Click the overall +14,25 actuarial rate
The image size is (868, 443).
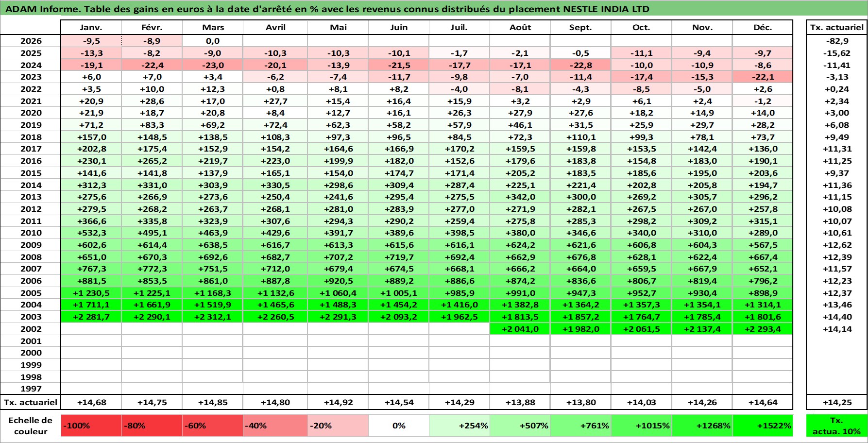click(837, 402)
